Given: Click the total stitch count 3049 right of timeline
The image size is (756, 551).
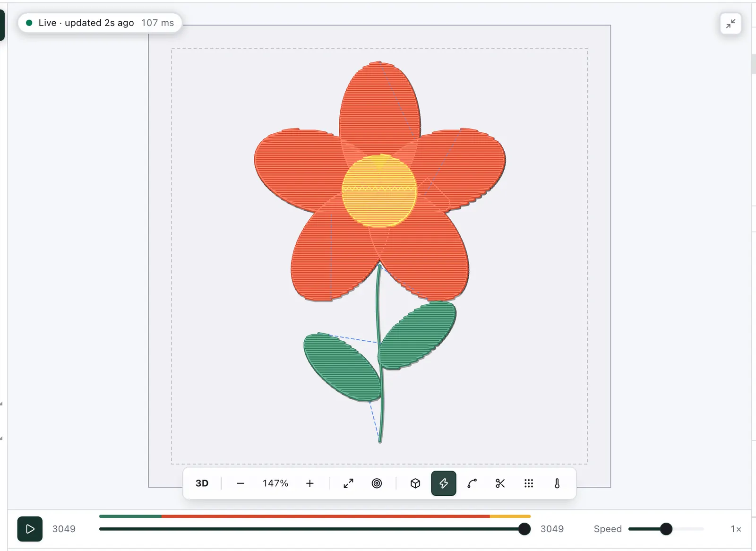Looking at the screenshot, I should 552,529.
